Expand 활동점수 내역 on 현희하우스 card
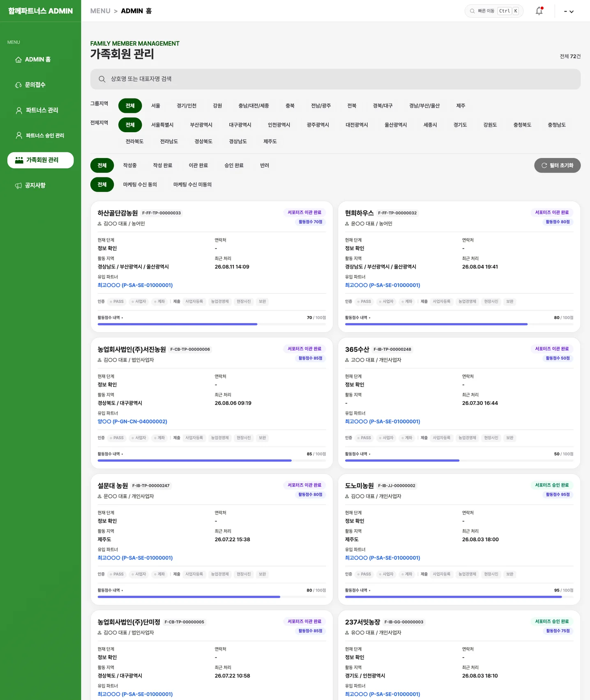 click(357, 318)
